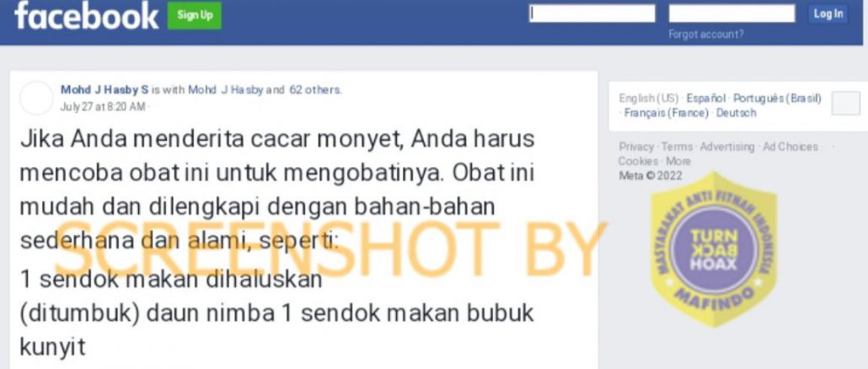Switch language to Français (France)

(x=667, y=113)
